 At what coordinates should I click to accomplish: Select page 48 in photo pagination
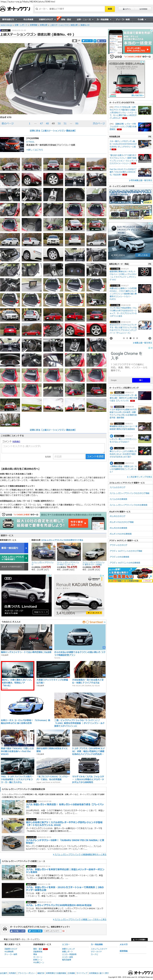47,123
